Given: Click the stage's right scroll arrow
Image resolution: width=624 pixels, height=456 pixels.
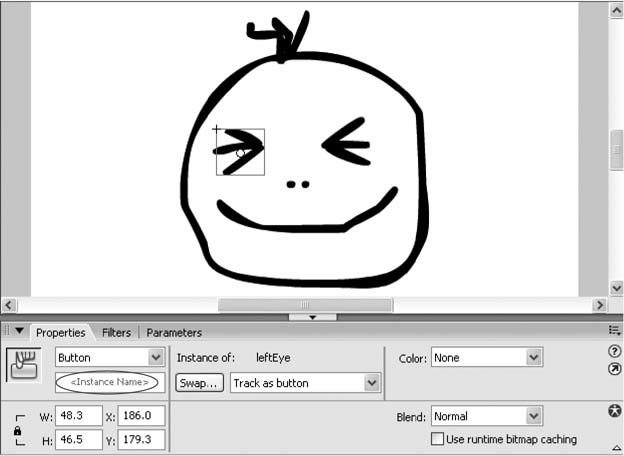Looking at the screenshot, I should 600,305.
